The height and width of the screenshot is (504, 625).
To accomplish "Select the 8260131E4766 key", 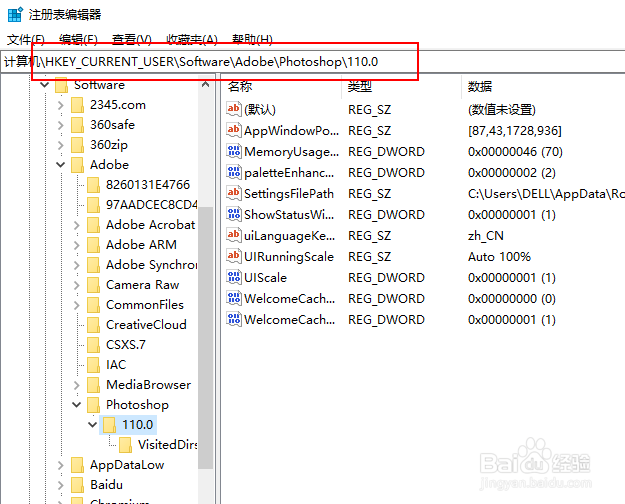I will click(x=148, y=185).
